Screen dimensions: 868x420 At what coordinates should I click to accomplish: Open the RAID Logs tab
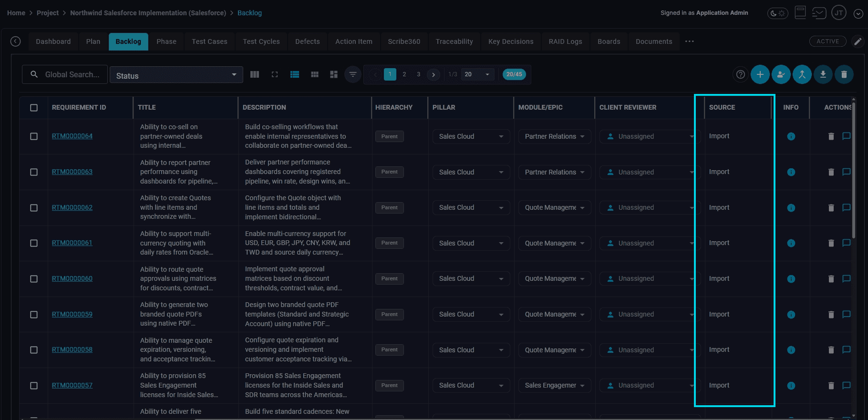pyautogui.click(x=566, y=41)
